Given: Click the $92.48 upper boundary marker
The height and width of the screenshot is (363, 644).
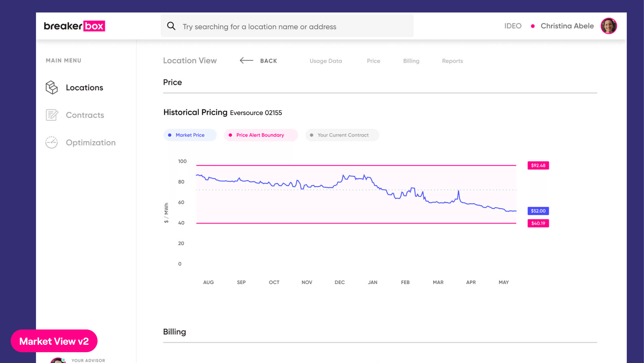Looking at the screenshot, I should pos(538,165).
